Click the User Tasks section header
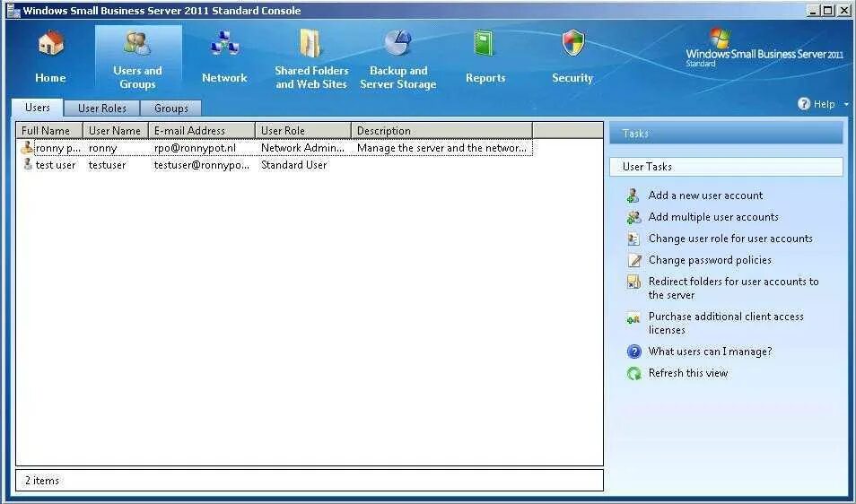This screenshot has height=504, width=856. click(x=726, y=167)
